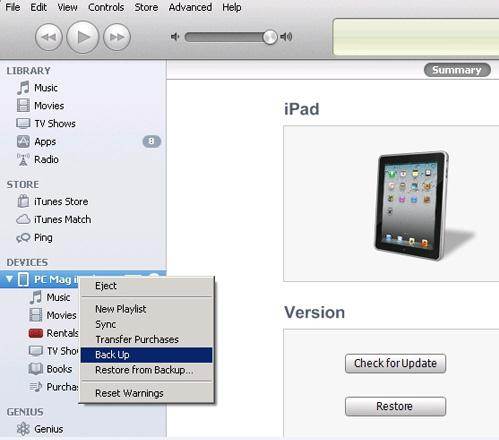Viewport: 499px width, 440px height.
Task: Click the PC Mag device icon
Action: click(23, 279)
